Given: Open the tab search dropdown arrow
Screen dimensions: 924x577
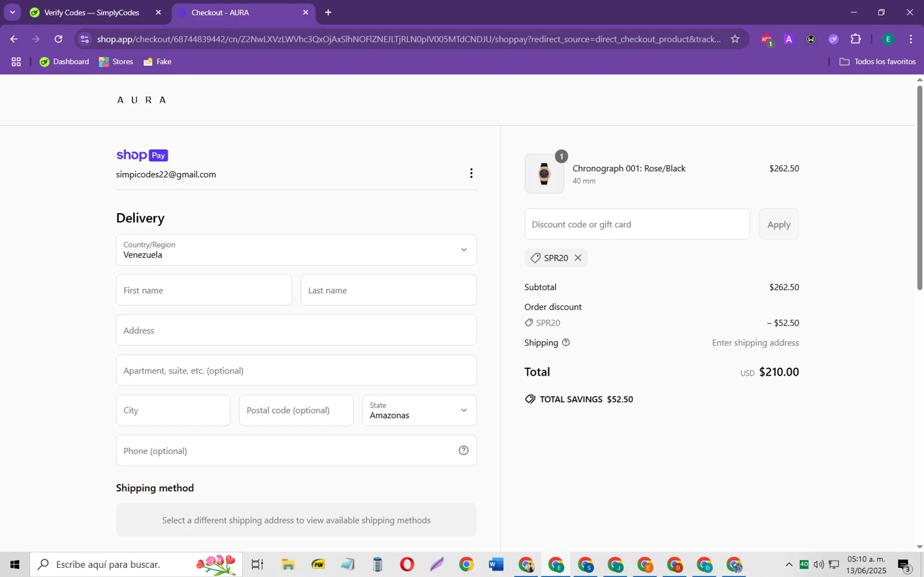Looking at the screenshot, I should 12,12.
